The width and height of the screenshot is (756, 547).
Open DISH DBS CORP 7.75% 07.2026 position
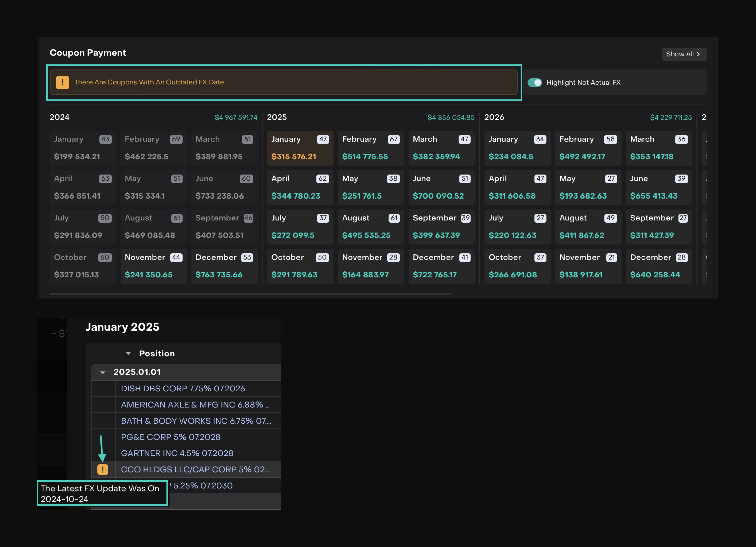tap(183, 389)
